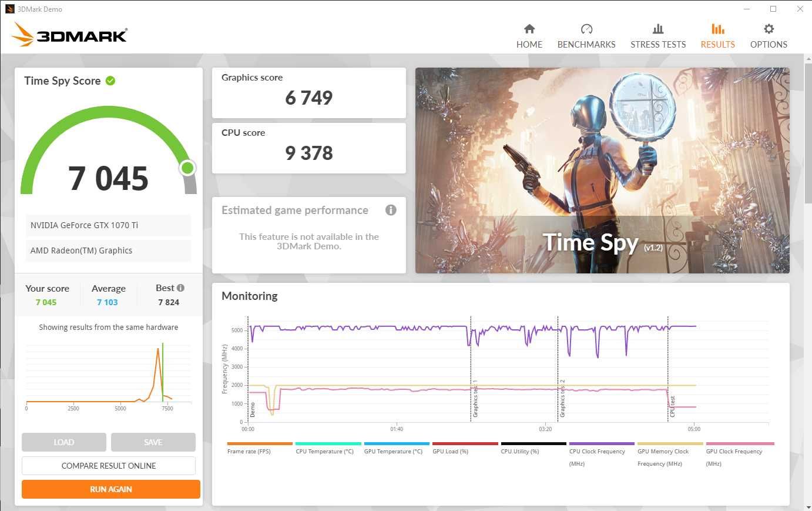812x511 pixels.
Task: Toggle GPU Memory Clock Frequency legend
Action: pyautogui.click(x=670, y=454)
